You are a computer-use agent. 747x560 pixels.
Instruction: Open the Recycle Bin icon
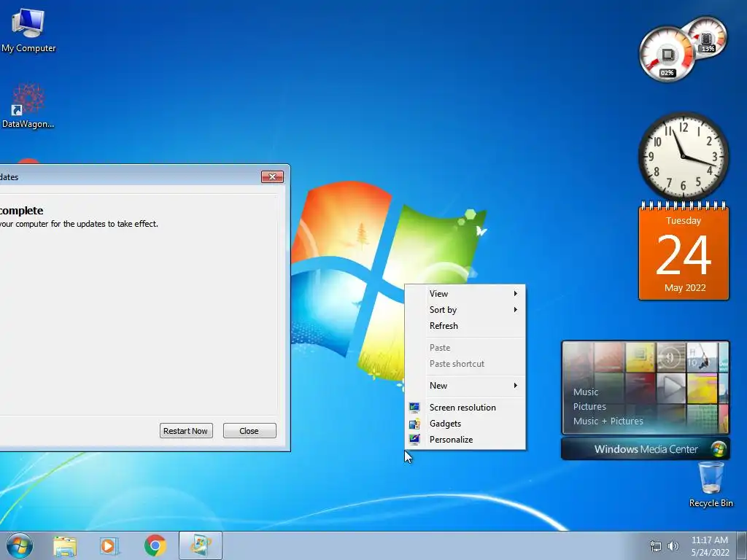(711, 484)
